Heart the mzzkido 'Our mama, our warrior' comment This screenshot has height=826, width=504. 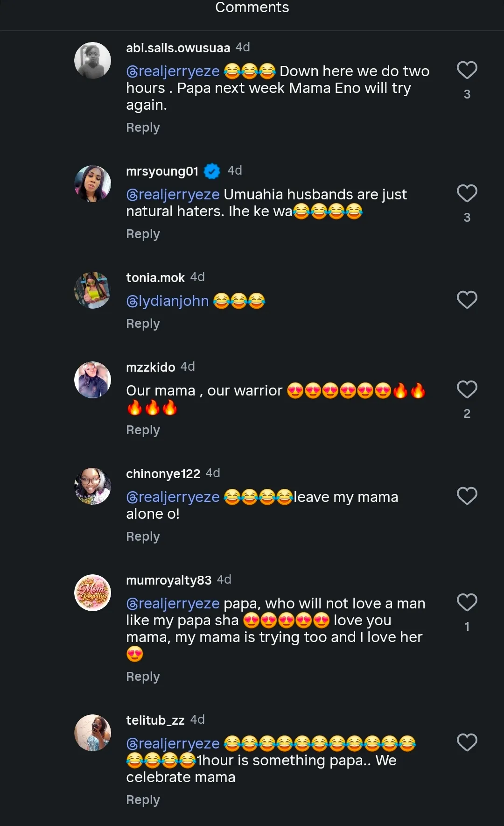(x=467, y=389)
